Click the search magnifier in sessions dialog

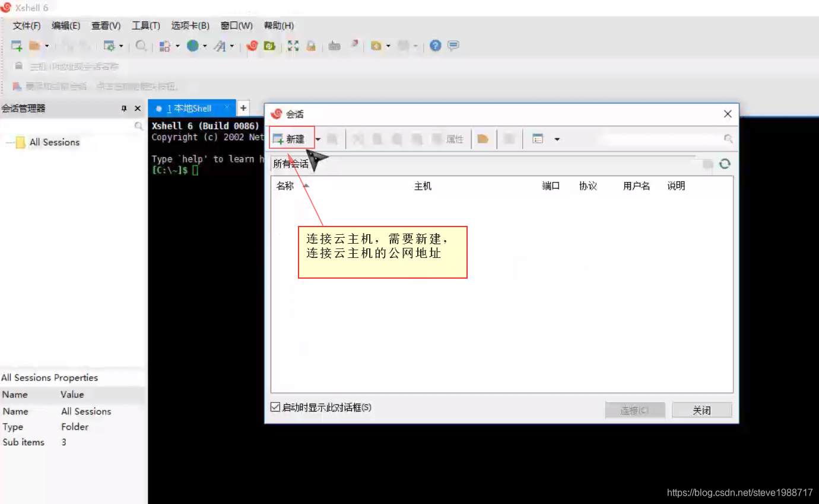728,139
